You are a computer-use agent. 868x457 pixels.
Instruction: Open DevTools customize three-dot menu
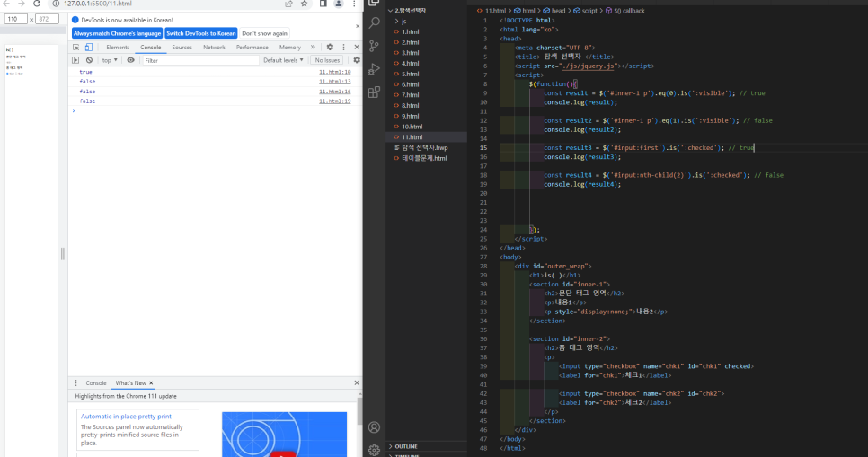[343, 48]
